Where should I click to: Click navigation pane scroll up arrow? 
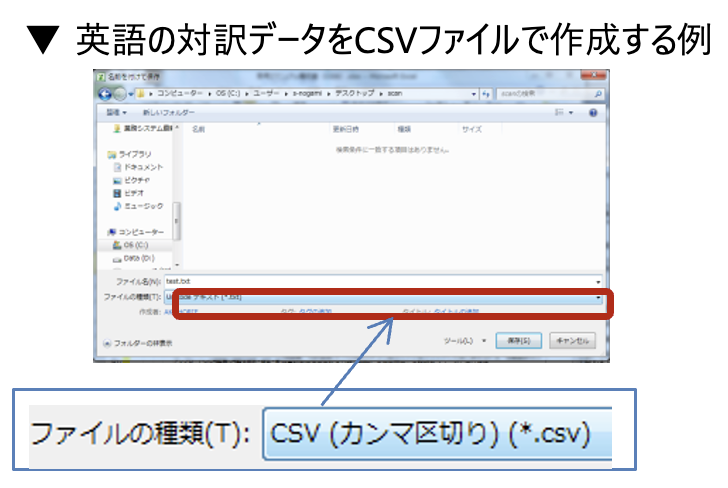point(176,127)
